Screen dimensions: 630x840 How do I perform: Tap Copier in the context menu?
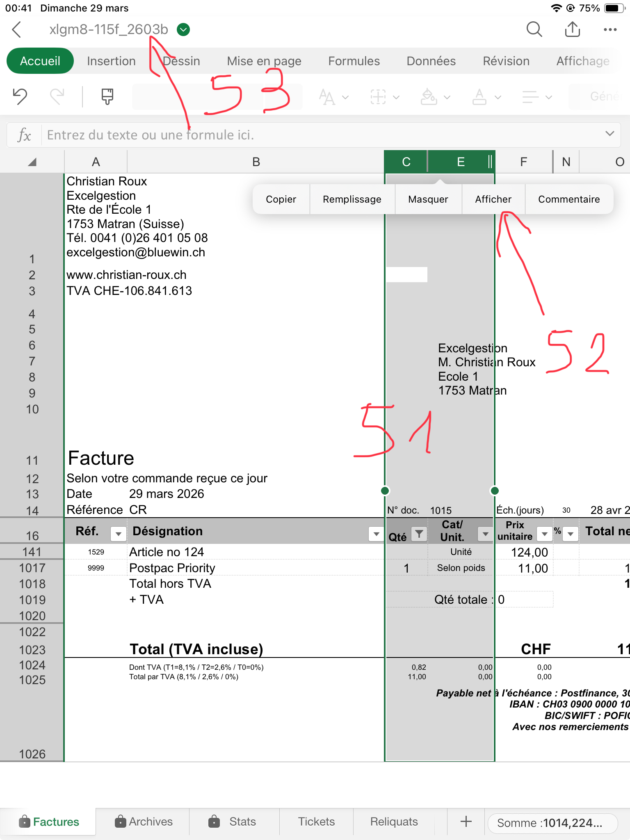281,199
